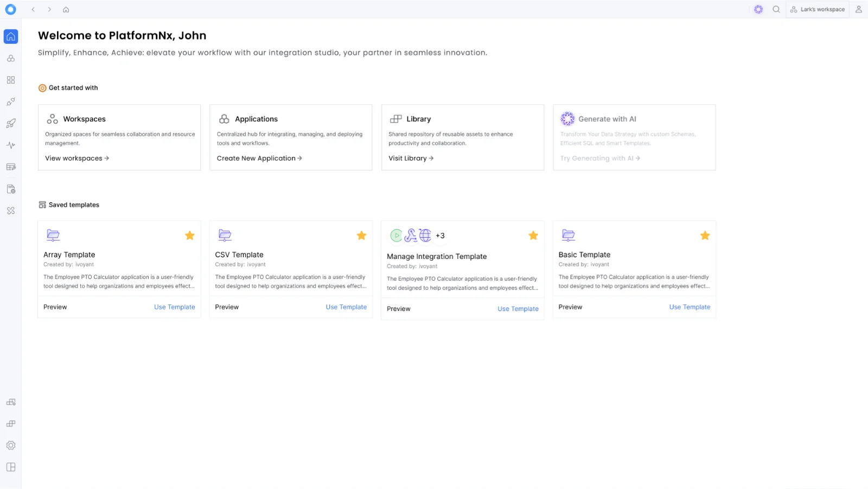Click Try Generating with AI link
This screenshot has width=868, height=489.
(600, 158)
